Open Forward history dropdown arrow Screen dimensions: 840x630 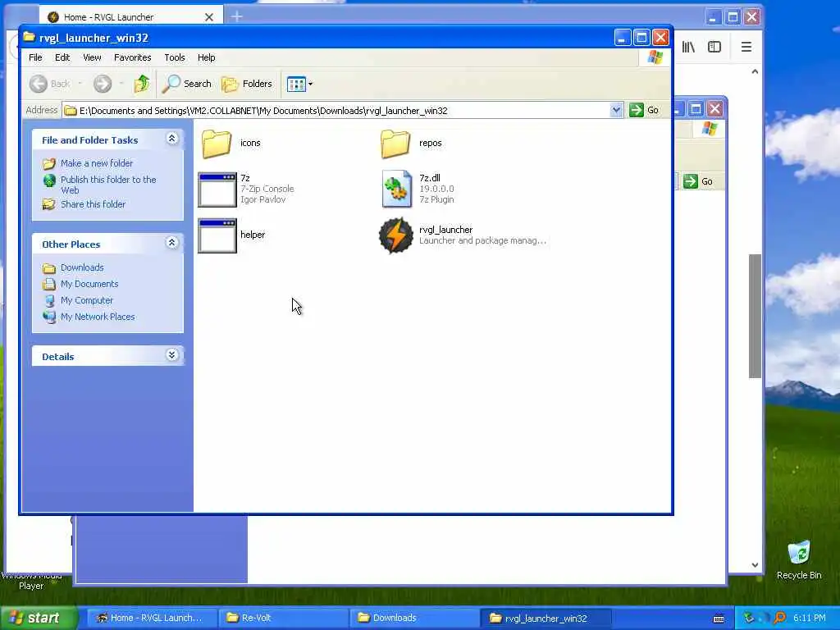(121, 84)
